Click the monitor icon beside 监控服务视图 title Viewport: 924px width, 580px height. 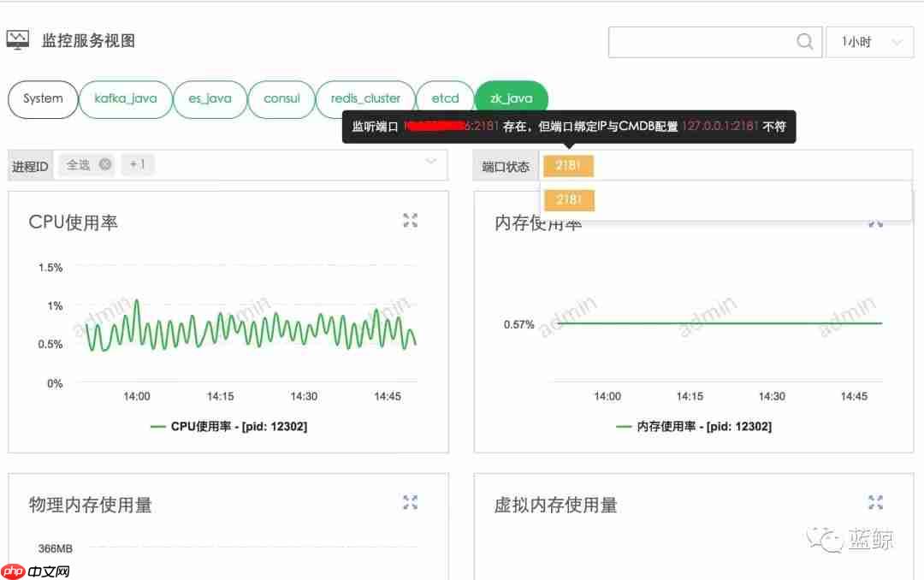click(18, 38)
